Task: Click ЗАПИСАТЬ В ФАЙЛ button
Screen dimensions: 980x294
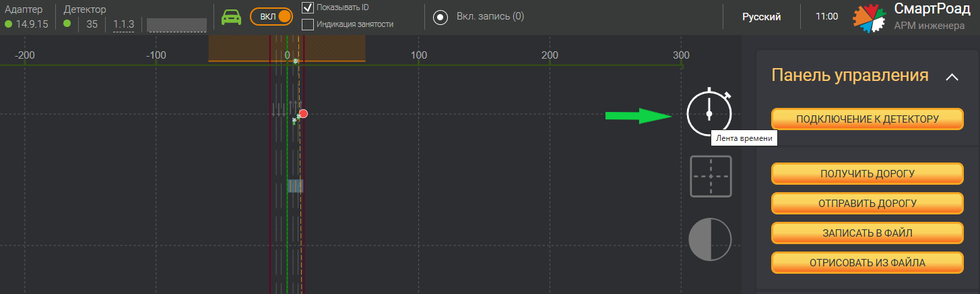Action: (868, 233)
